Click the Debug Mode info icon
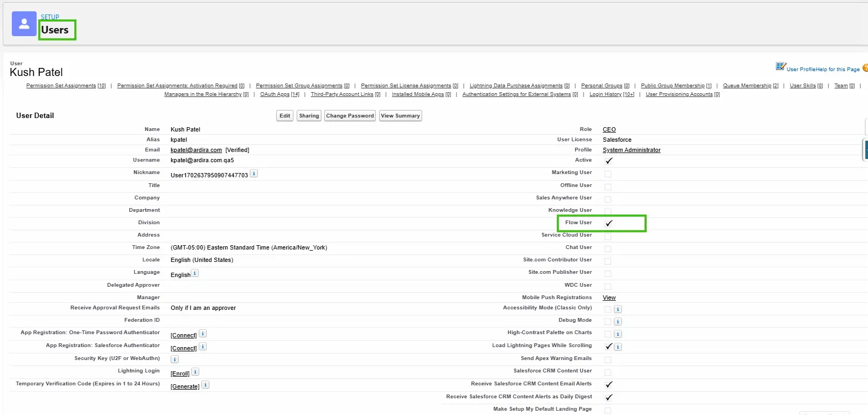 click(x=618, y=322)
